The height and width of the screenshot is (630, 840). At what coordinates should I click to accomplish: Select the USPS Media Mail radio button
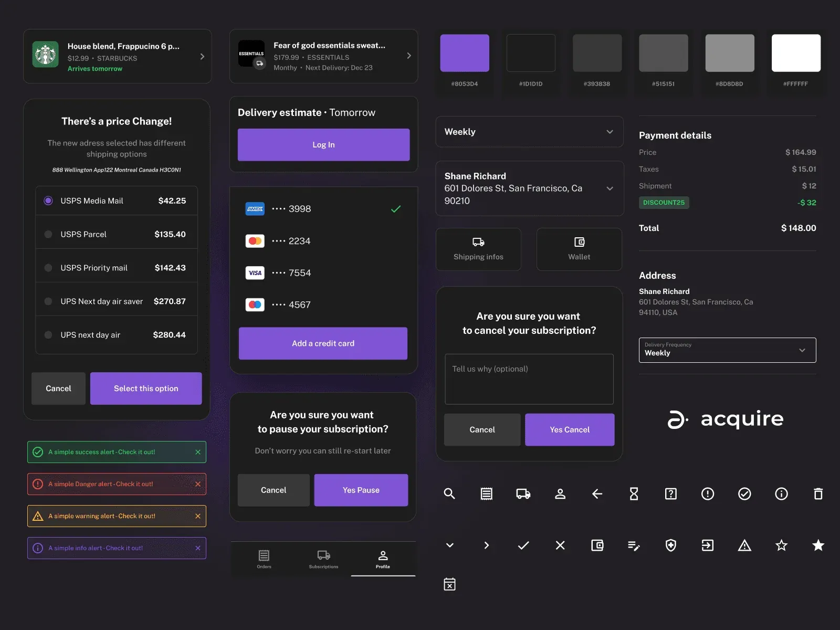tap(48, 201)
